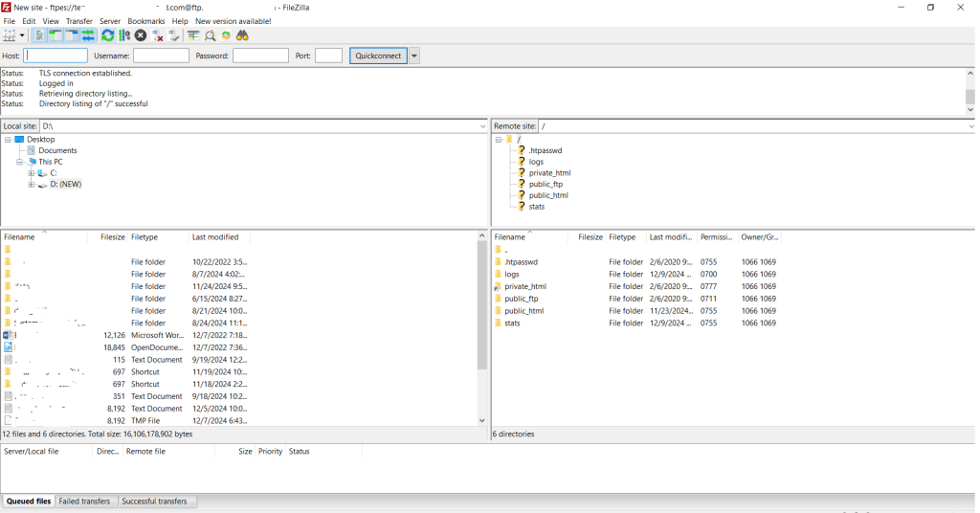This screenshot has height=513, width=980.
Task: Select stats in remote tree
Action: pos(536,207)
